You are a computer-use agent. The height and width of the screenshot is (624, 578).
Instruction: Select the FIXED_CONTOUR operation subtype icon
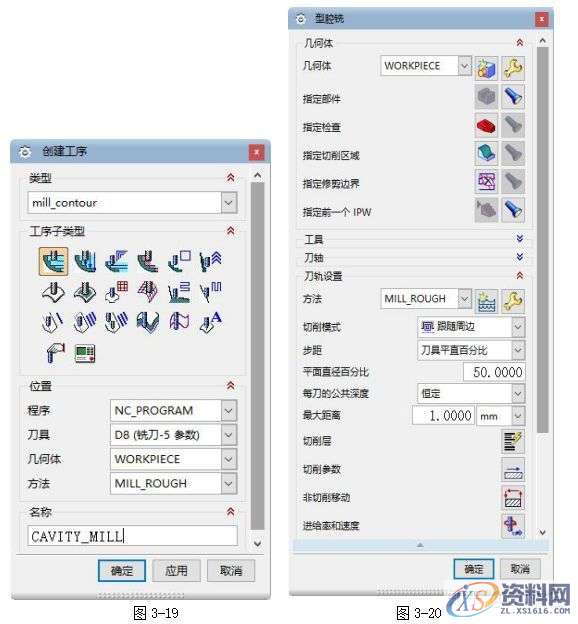(54, 292)
